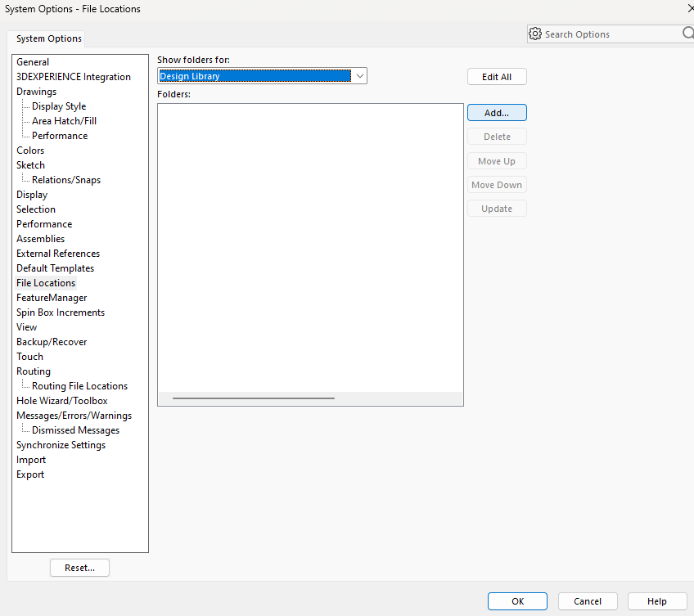Image resolution: width=694 pixels, height=616 pixels.
Task: Cancel the System Options dialog
Action: coord(588,601)
